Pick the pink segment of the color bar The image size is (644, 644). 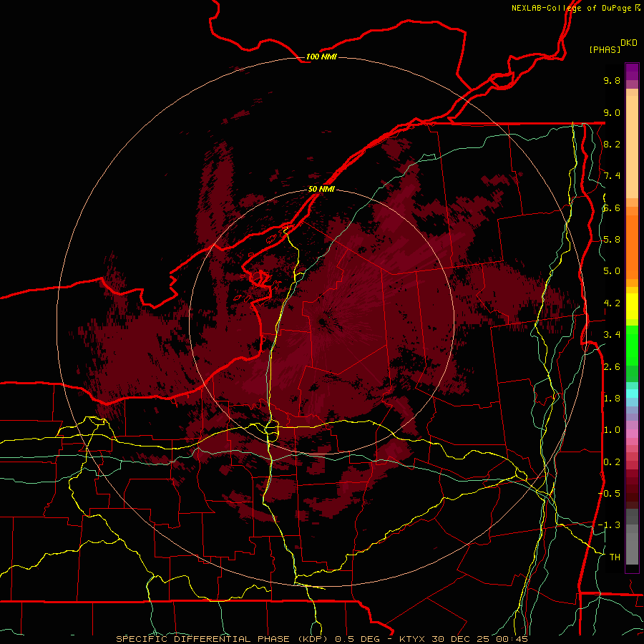pyautogui.click(x=632, y=434)
